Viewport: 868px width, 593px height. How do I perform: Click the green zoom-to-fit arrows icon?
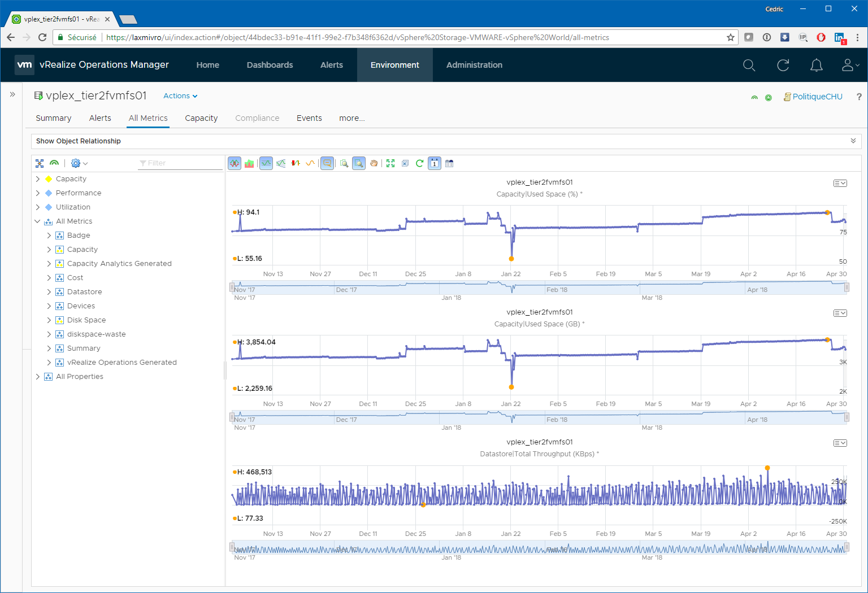point(390,163)
